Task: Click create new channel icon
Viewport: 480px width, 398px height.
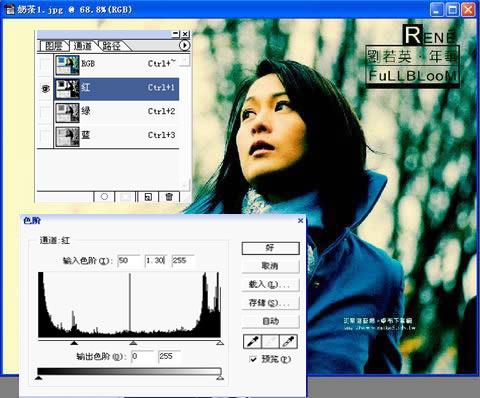Action: (x=148, y=197)
